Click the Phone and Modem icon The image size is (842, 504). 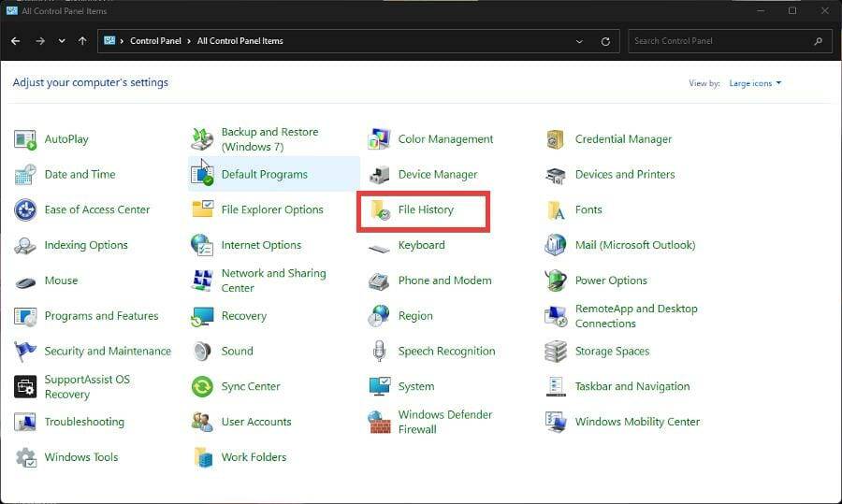[x=379, y=281]
